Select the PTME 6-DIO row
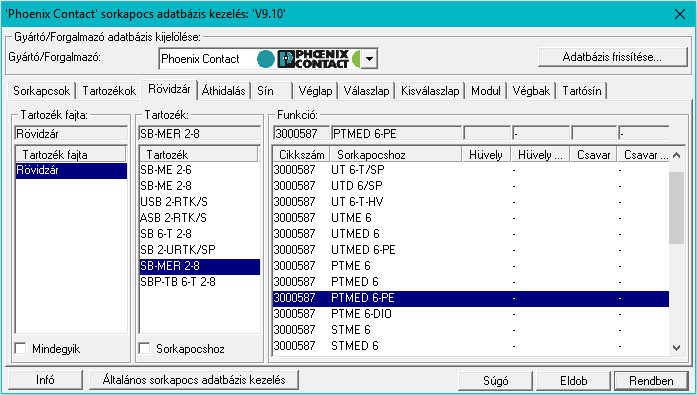Image resolution: width=697 pixels, height=395 pixels. (x=471, y=314)
